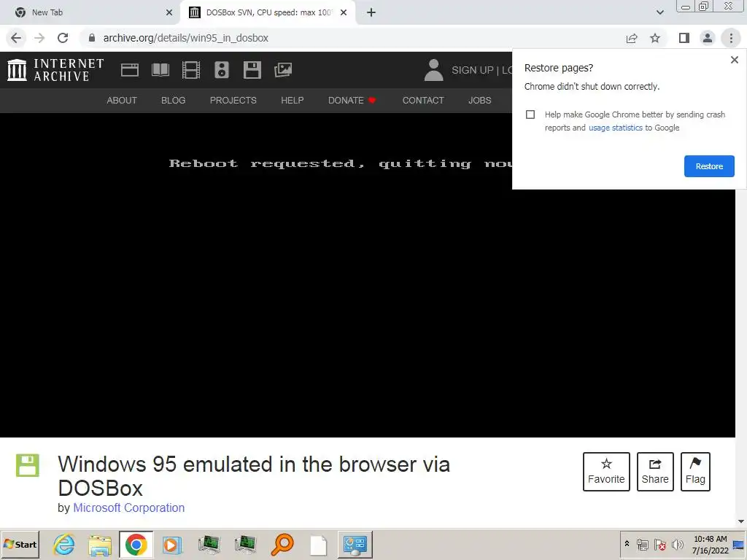Open the Windows Start button
This screenshot has height=560, width=747.
pos(20,544)
